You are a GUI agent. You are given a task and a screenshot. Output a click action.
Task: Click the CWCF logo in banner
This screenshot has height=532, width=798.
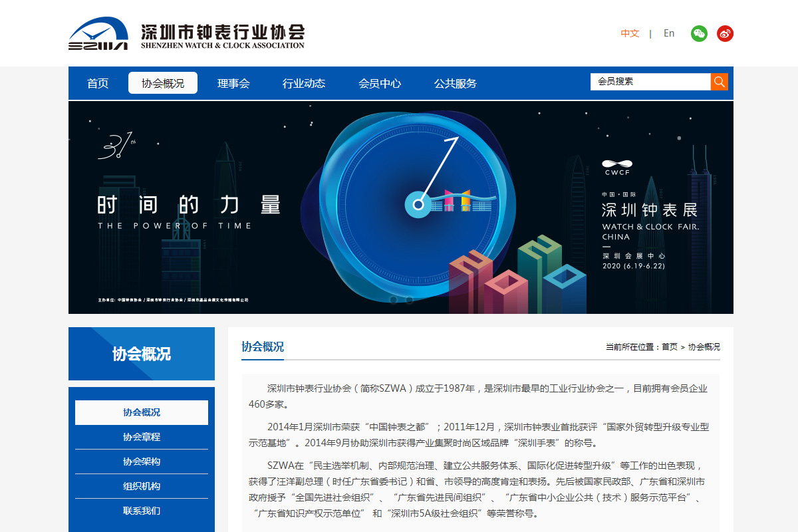[617, 167]
